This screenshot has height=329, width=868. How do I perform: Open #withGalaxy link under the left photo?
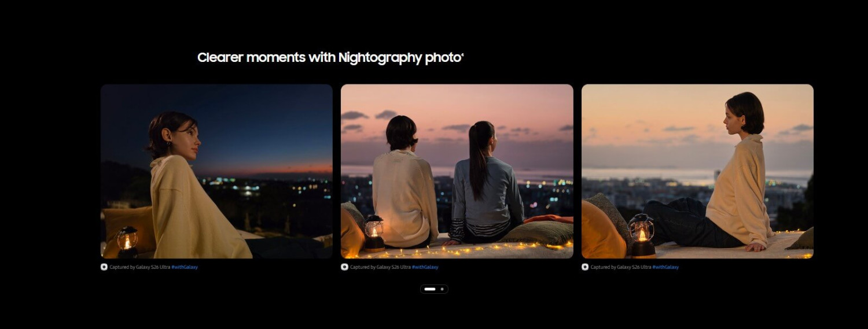(185, 267)
